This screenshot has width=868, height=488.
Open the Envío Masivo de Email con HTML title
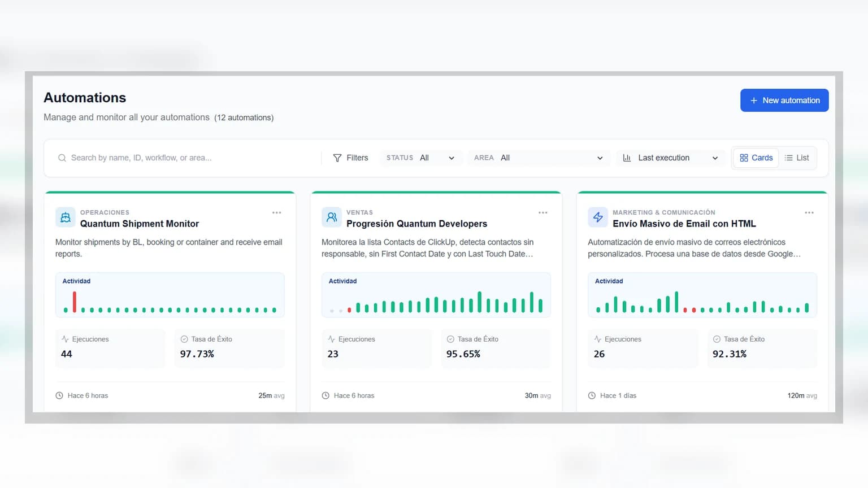click(684, 224)
